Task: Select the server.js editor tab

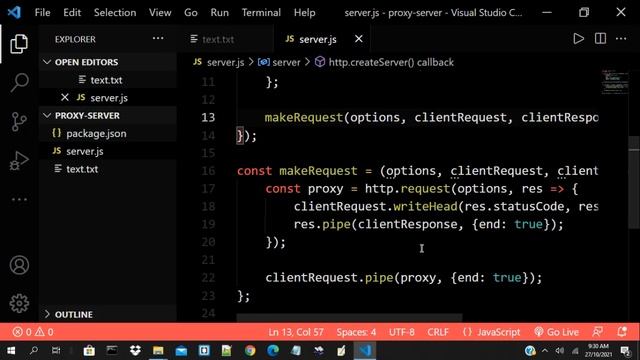Action: click(x=322, y=39)
